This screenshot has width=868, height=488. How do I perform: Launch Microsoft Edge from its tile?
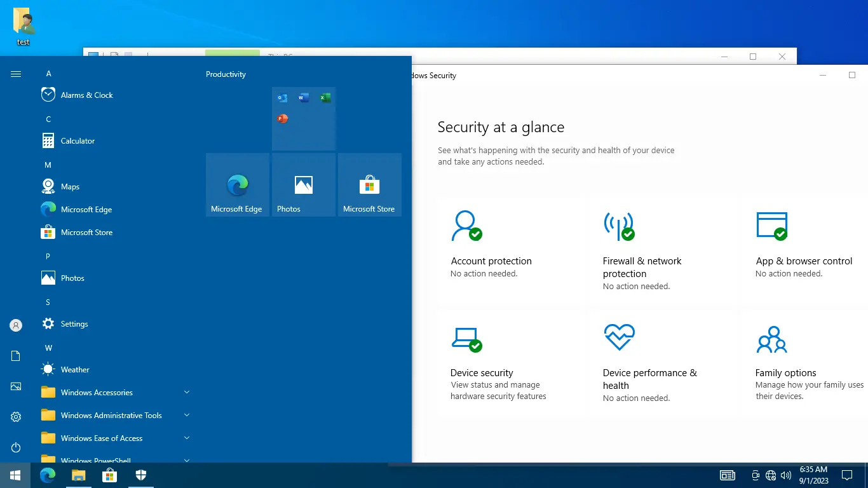pyautogui.click(x=237, y=184)
